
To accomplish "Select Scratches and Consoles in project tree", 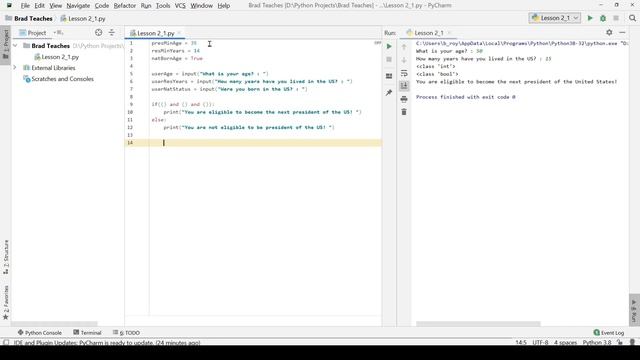I will tap(58, 79).
